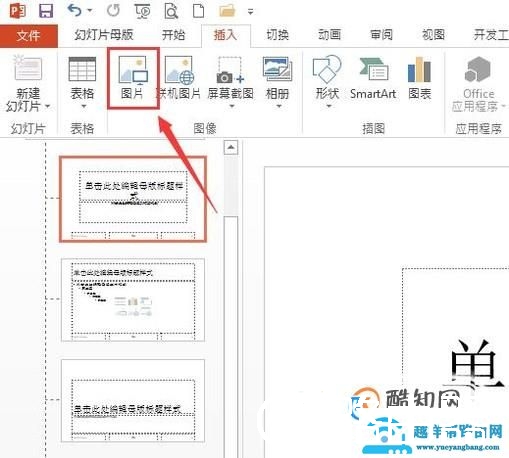The height and width of the screenshot is (458, 509).
Task: Customize Quick Access Toolbar dropdown
Action: pos(251,12)
